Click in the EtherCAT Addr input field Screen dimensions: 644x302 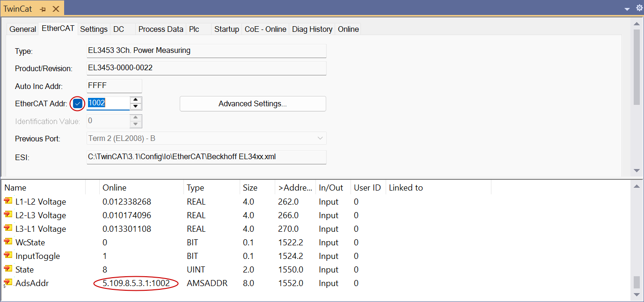pyautogui.click(x=108, y=103)
